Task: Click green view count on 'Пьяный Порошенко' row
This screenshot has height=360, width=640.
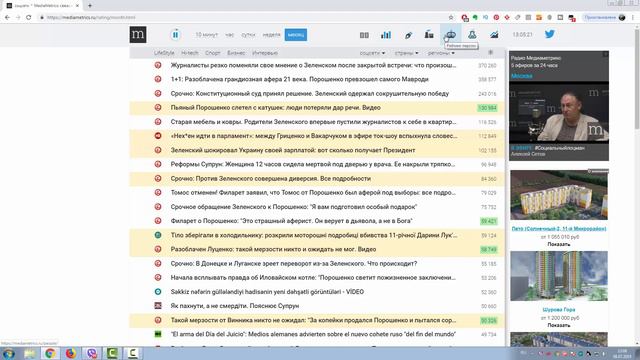Action: 487,108
